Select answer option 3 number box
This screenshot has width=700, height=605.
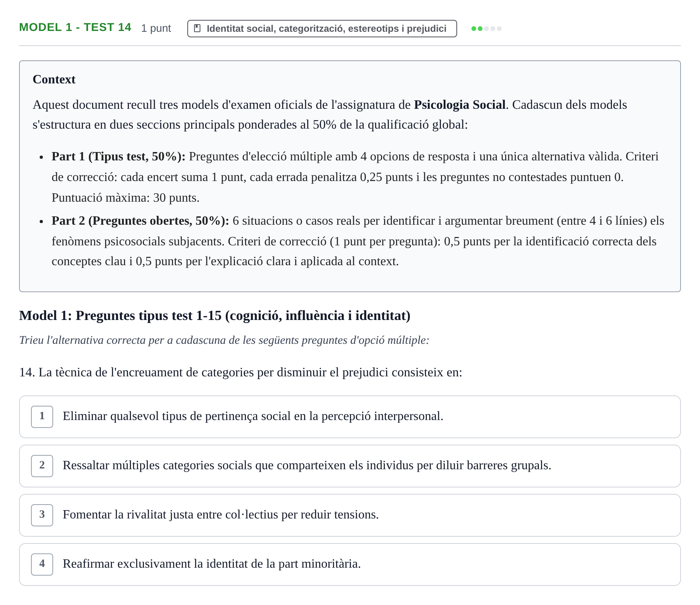tap(42, 515)
